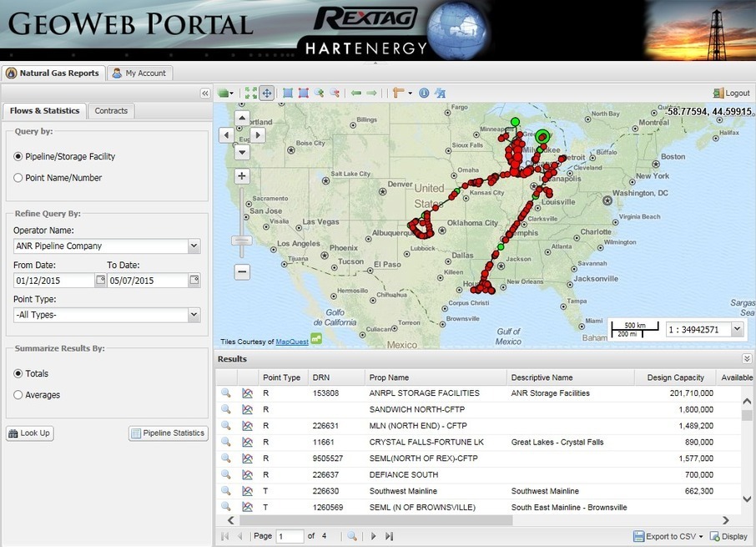Click the From Date input field
The height and width of the screenshot is (547, 756).
click(x=53, y=281)
